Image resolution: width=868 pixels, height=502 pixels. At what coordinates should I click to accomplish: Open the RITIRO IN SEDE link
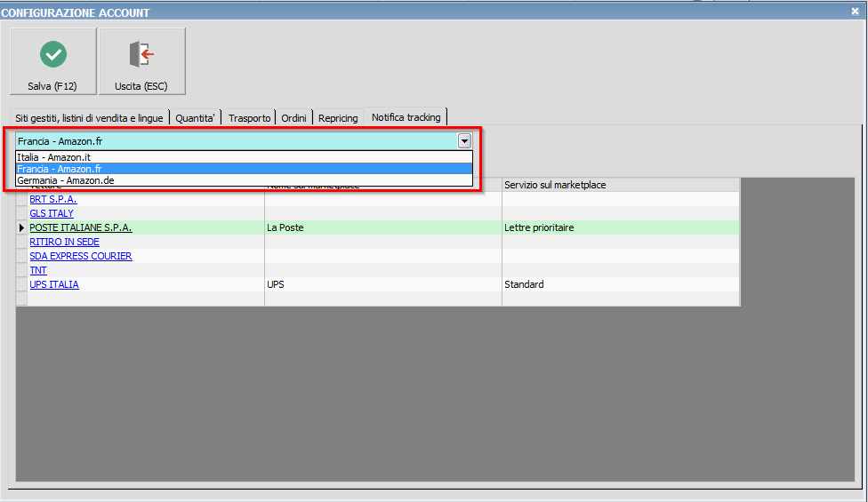64,243
